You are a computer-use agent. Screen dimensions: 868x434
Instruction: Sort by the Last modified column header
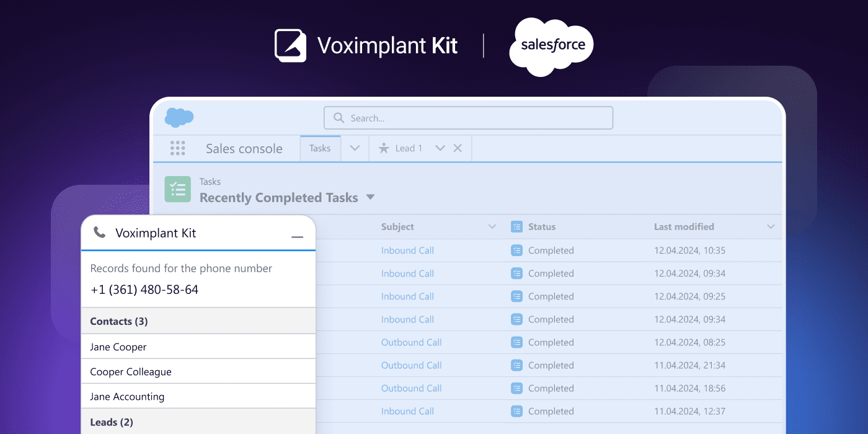(684, 227)
